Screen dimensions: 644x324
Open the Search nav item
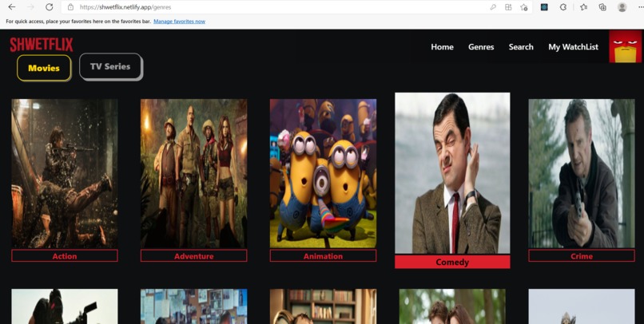coord(521,47)
